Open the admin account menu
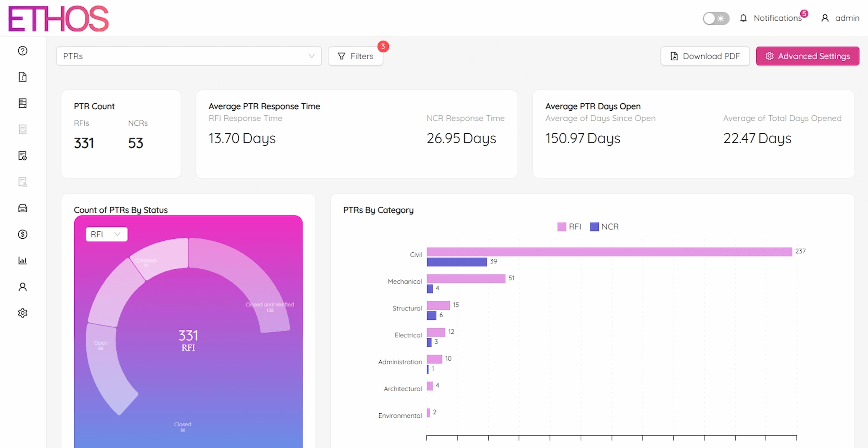The image size is (868, 448). (839, 18)
